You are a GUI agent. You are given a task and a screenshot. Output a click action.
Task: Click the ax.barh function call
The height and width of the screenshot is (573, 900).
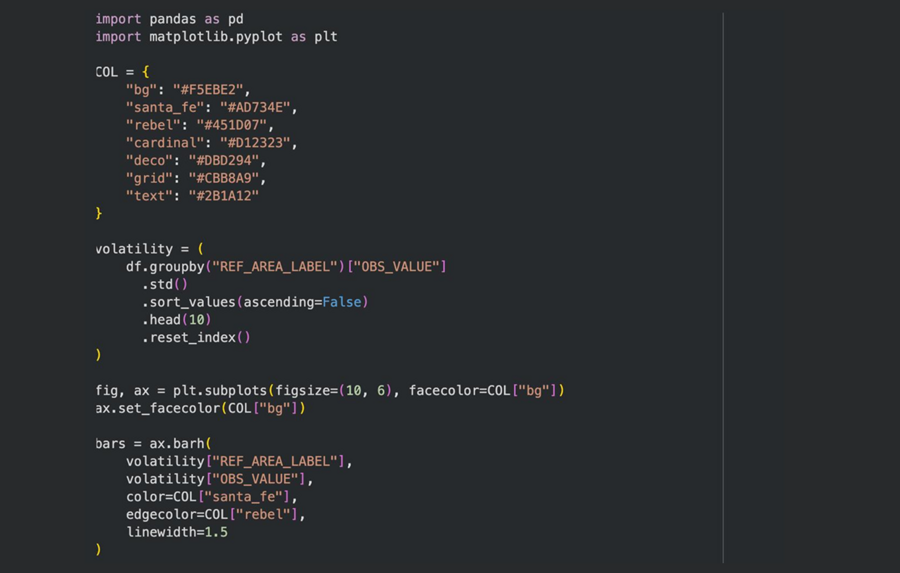click(x=176, y=443)
